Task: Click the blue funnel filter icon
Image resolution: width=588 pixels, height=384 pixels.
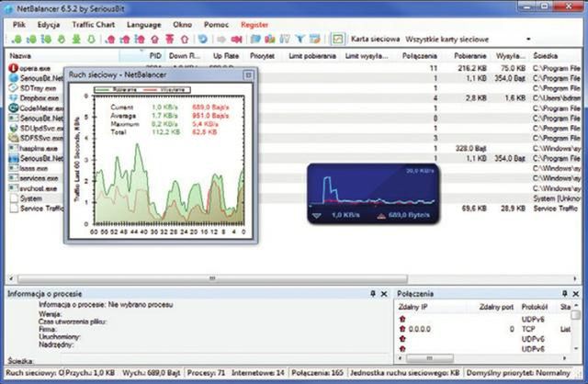Action: (x=300, y=39)
